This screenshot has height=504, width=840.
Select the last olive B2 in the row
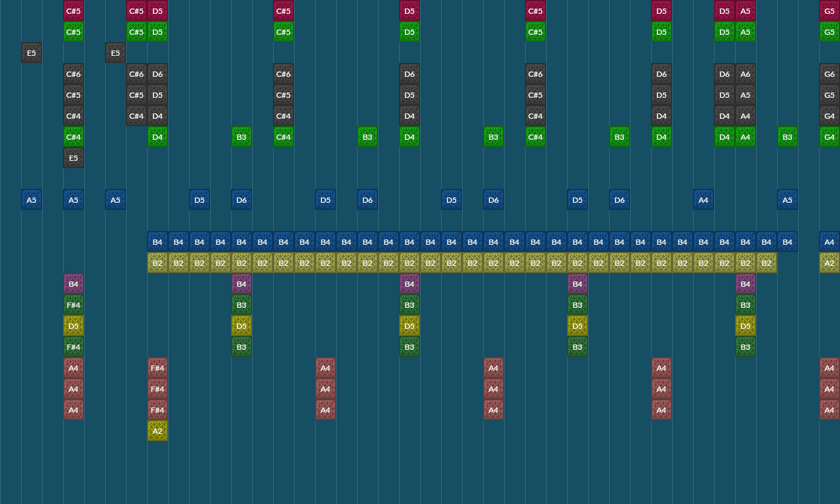click(x=766, y=262)
